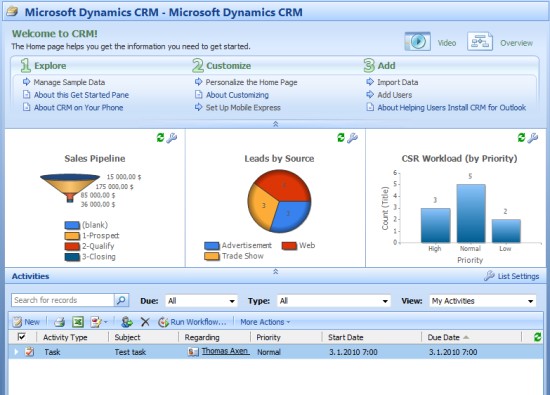The height and width of the screenshot is (395, 550).
Task: Open About CRM on Your Phone link
Action: coord(79,107)
